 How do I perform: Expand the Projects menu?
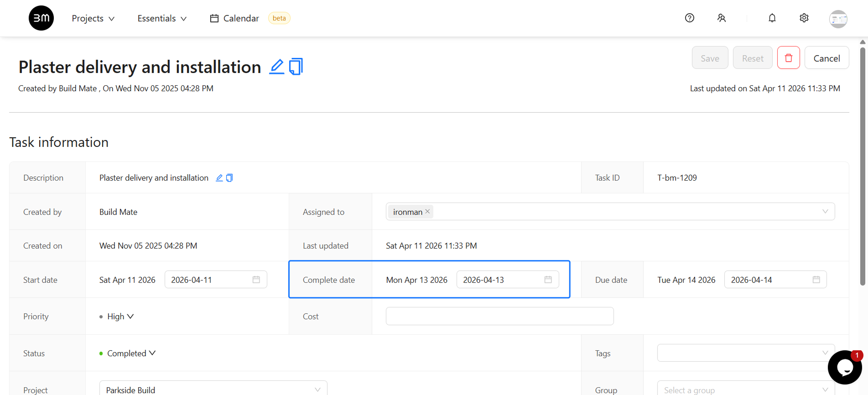[93, 18]
